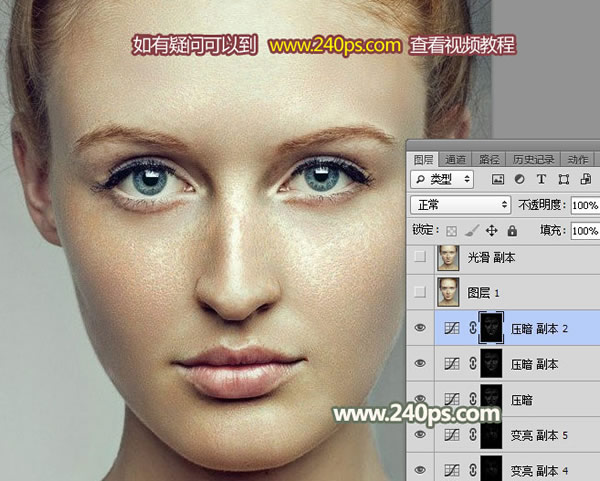Click curves icon of 压暗 副本 2

tap(452, 328)
